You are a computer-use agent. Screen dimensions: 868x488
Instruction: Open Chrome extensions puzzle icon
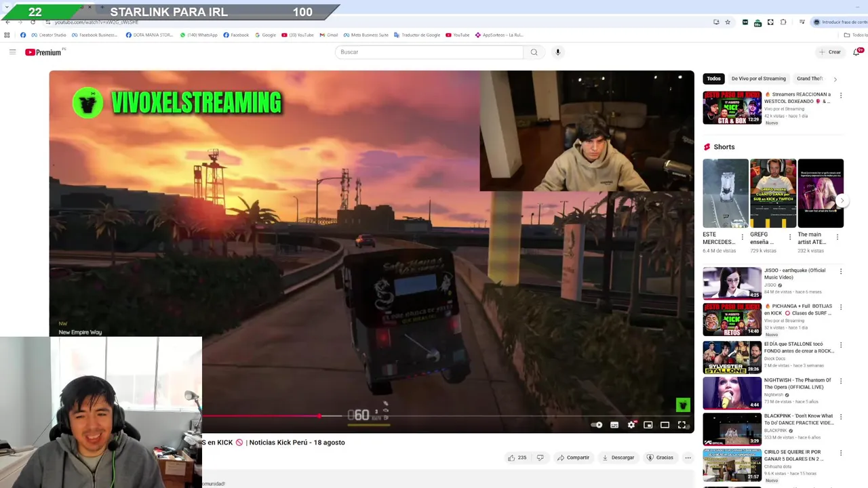[x=783, y=22]
